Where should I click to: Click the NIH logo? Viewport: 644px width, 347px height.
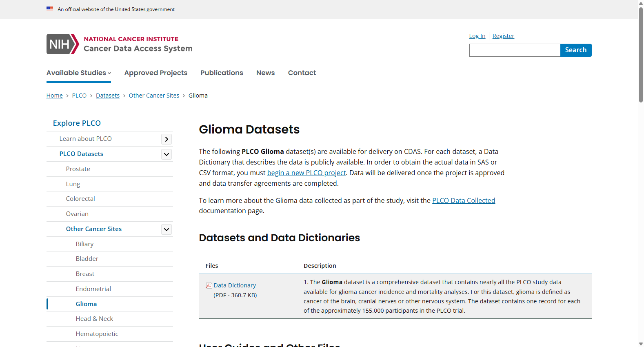coord(62,44)
